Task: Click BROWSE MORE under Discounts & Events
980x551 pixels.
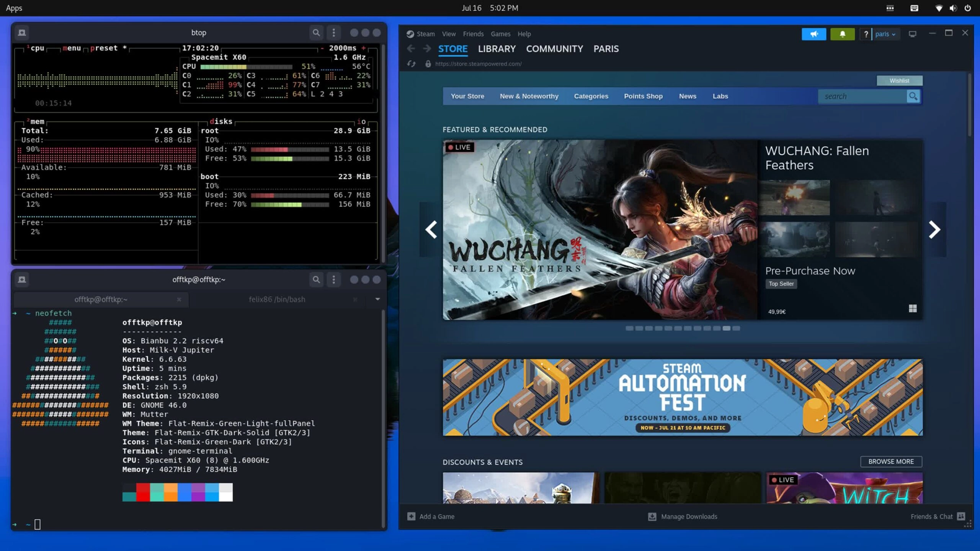Action: 891,461
